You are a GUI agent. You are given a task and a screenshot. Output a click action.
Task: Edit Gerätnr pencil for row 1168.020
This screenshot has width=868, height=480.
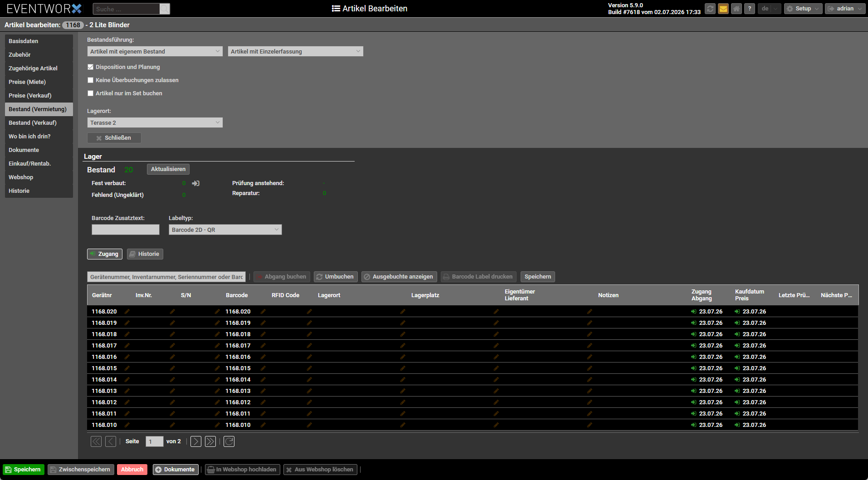[x=127, y=312]
